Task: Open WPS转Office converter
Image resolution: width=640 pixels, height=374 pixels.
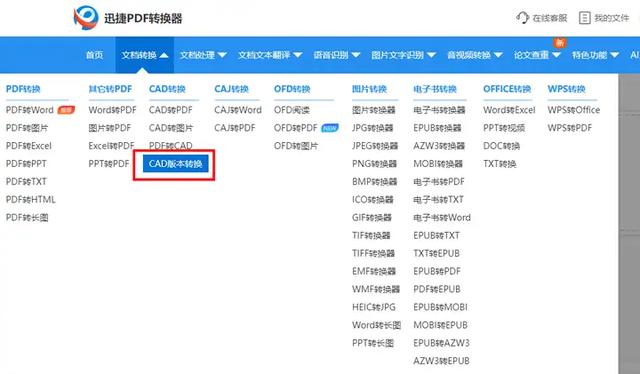Action: click(x=574, y=110)
